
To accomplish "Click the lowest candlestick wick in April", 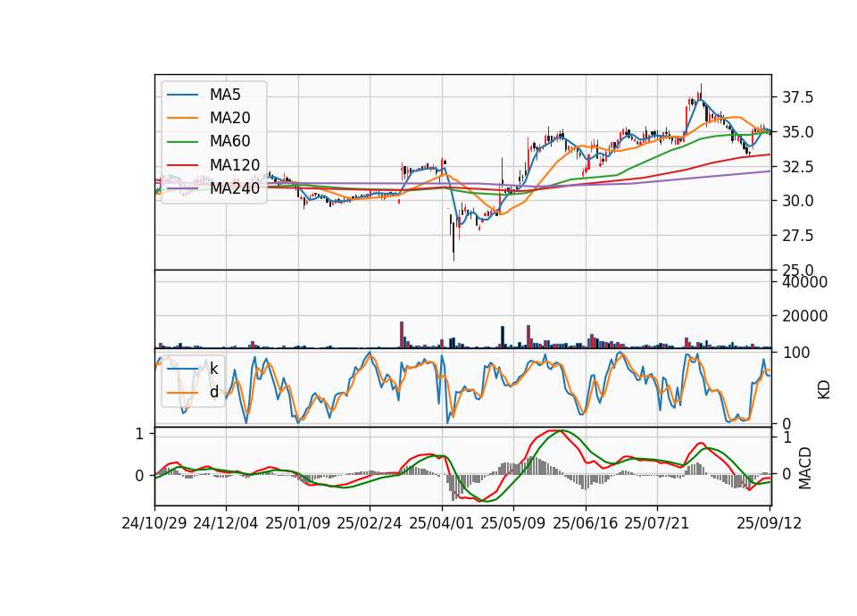I will click(453, 243).
